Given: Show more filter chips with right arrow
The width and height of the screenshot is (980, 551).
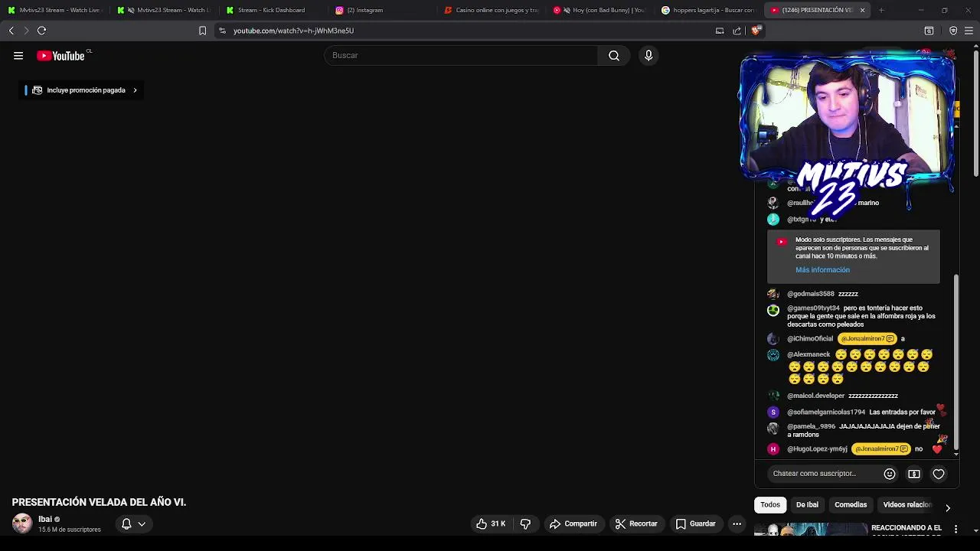Looking at the screenshot, I should pyautogui.click(x=948, y=507).
